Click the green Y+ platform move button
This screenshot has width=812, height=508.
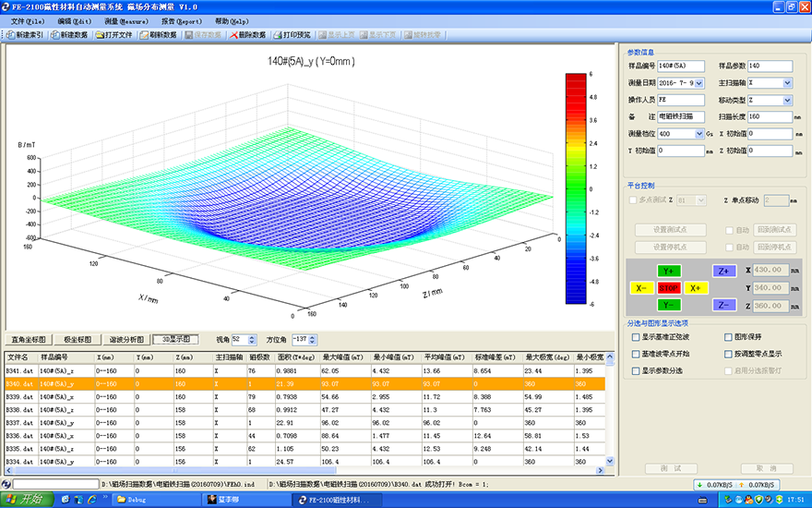669,272
